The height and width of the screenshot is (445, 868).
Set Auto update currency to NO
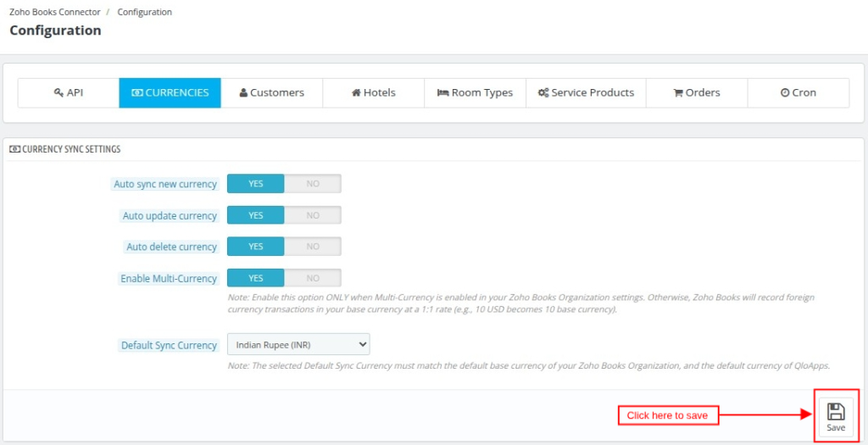pyautogui.click(x=313, y=215)
